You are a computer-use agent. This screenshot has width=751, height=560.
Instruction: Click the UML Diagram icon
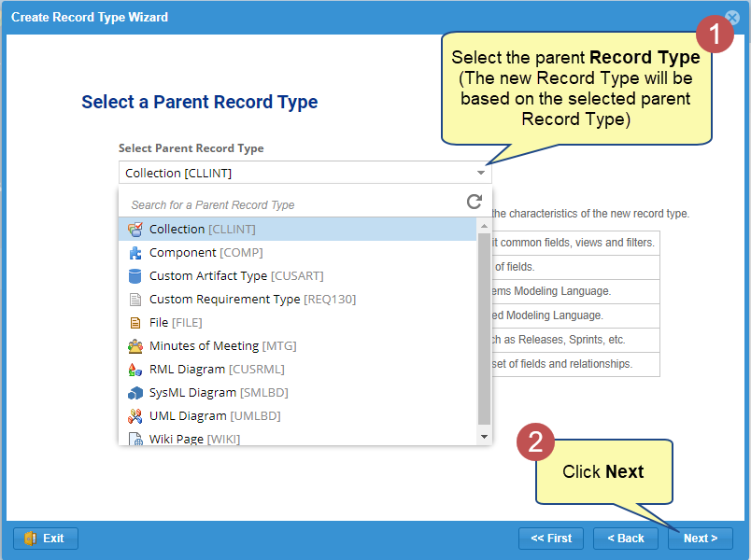[135, 415]
